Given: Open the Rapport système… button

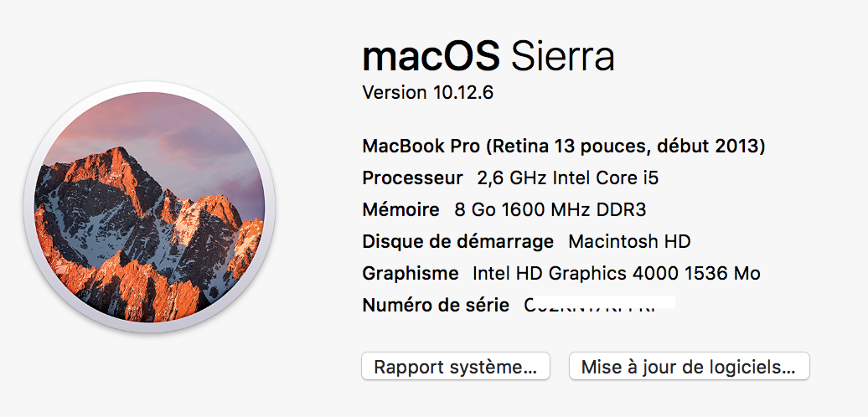Looking at the screenshot, I should [x=455, y=367].
